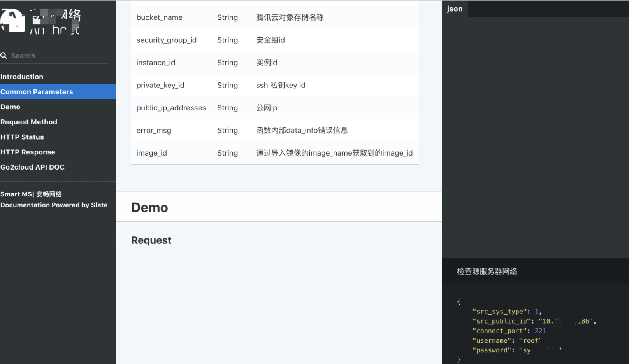Select the error_msg parameter name

[x=154, y=130]
